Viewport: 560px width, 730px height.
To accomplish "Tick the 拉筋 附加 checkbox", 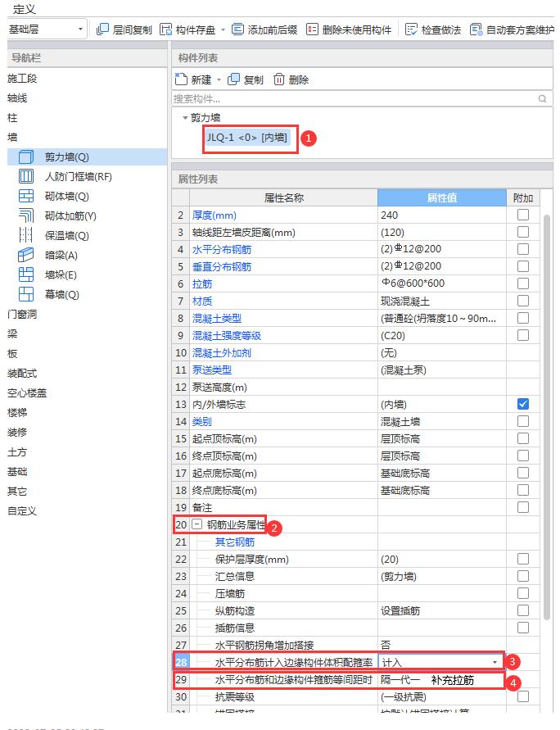I will (x=523, y=283).
